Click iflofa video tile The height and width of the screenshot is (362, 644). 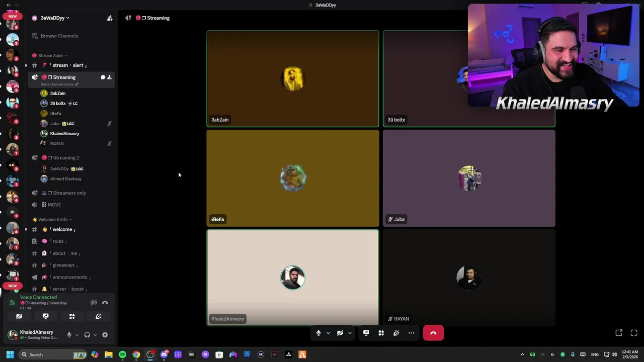293,178
